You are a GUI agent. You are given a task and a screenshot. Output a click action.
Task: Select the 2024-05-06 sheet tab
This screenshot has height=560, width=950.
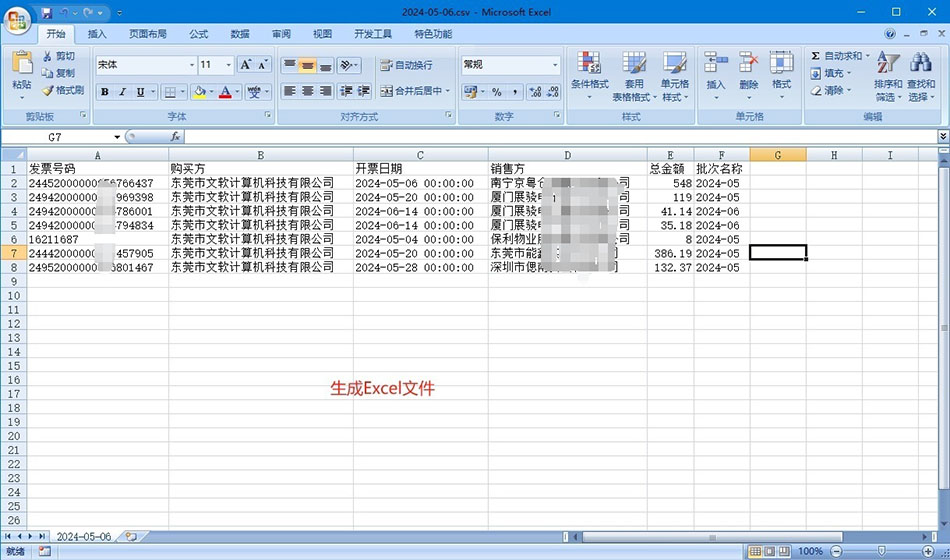pos(83,537)
